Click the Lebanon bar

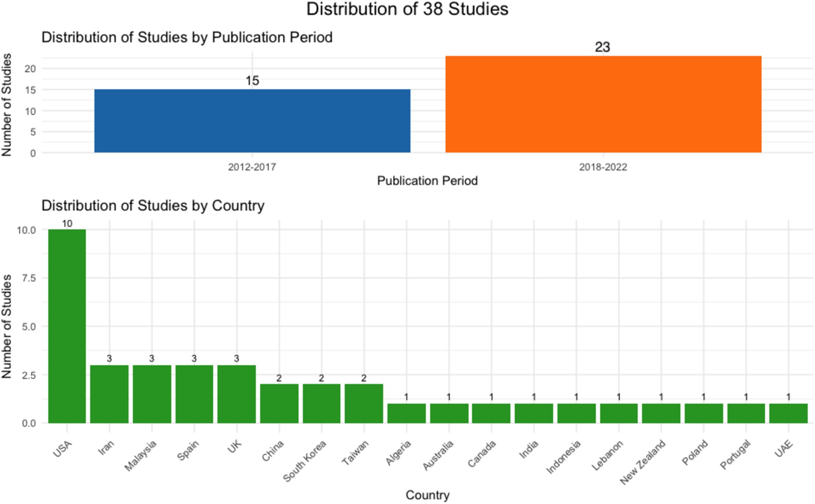(618, 413)
